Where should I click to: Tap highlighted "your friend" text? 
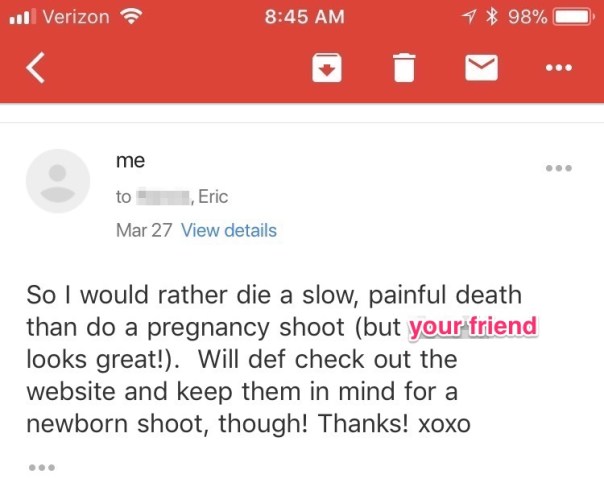pos(472,327)
